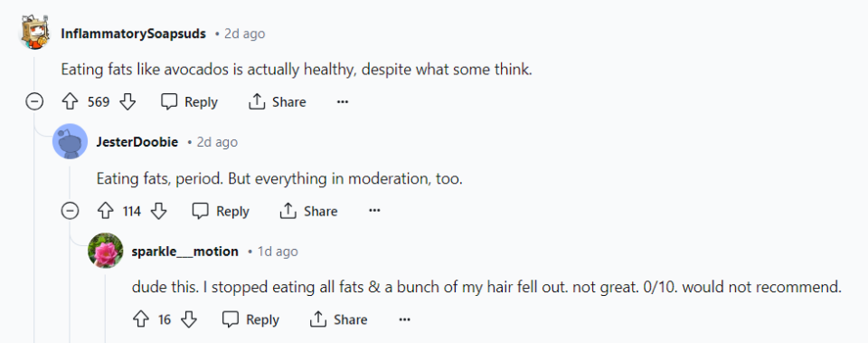Screen dimensions: 868x343
Task: Upvote sparkle___motion's hair loss comment
Action: coord(141,319)
